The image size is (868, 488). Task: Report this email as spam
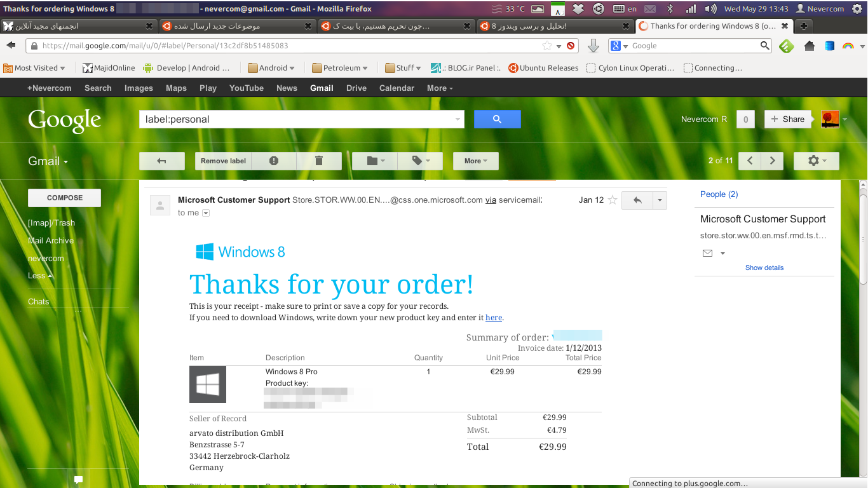click(x=274, y=161)
